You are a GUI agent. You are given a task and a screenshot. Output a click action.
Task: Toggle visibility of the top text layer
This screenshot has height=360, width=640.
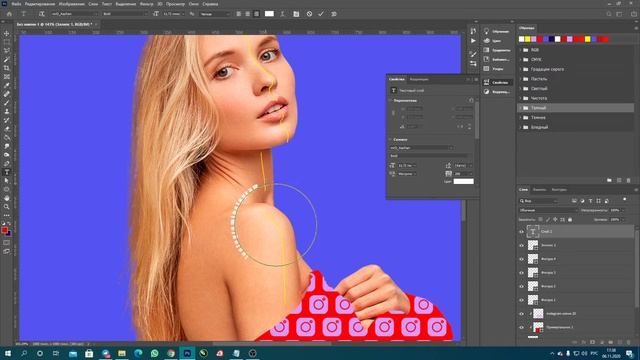(x=521, y=232)
